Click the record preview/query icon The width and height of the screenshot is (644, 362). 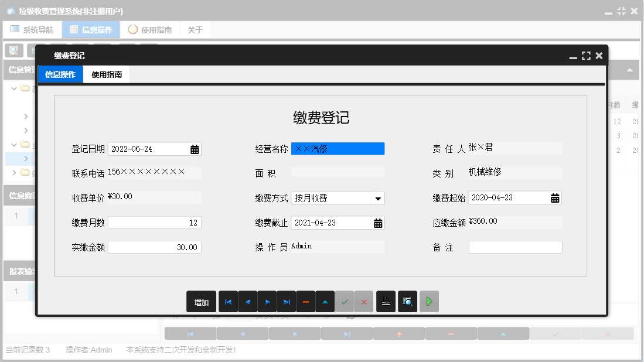[407, 301]
